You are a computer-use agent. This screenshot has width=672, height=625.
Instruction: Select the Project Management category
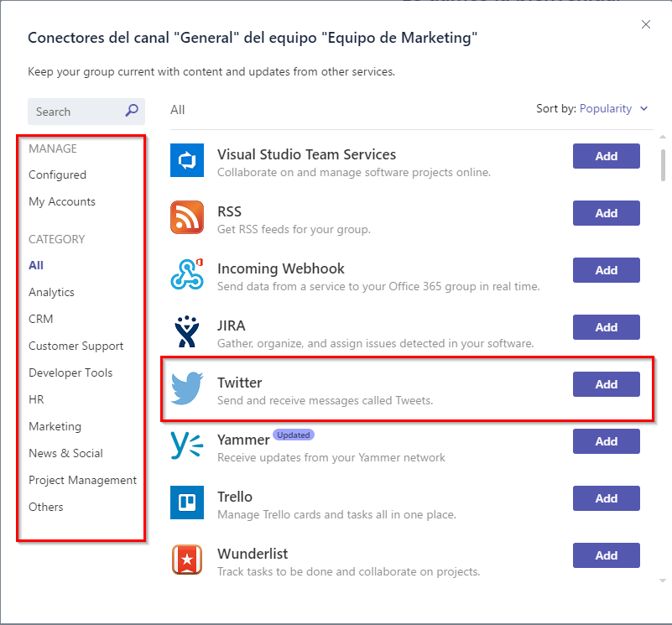point(82,480)
